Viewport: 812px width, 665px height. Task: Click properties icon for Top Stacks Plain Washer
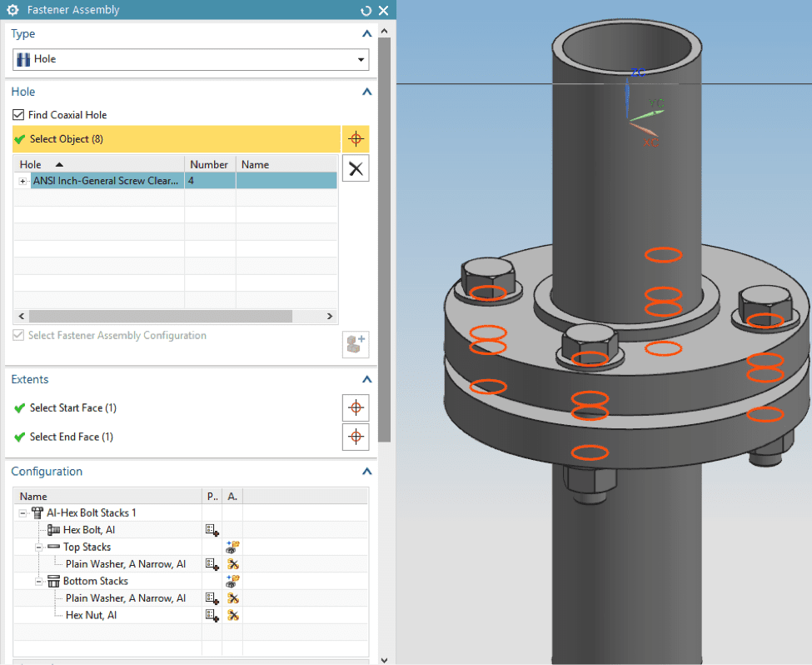212,564
